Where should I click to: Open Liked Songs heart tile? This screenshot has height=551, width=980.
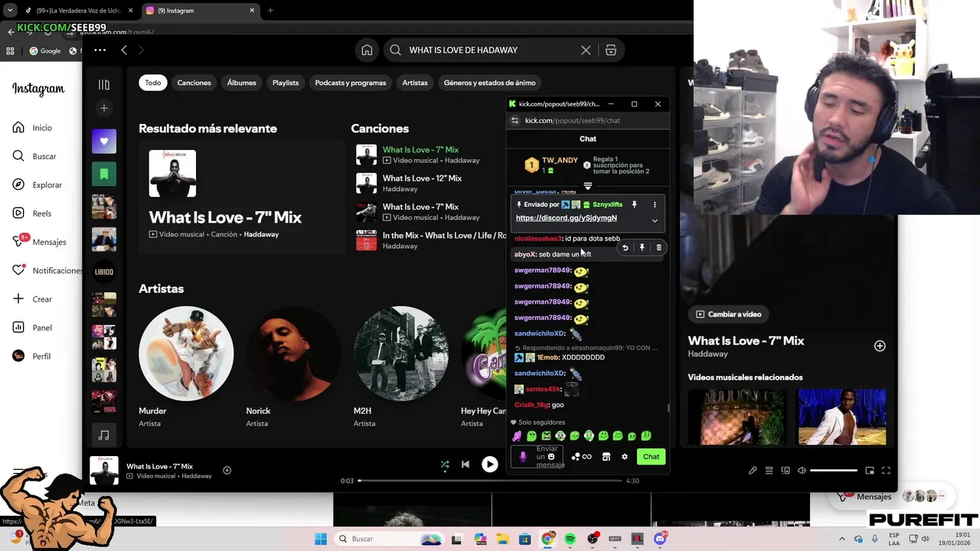104,142
